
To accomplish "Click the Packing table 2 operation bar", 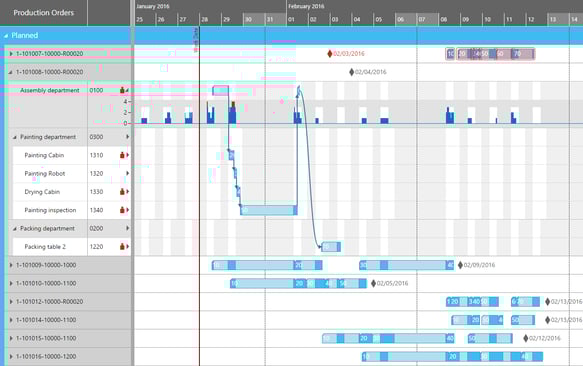I will [331, 247].
